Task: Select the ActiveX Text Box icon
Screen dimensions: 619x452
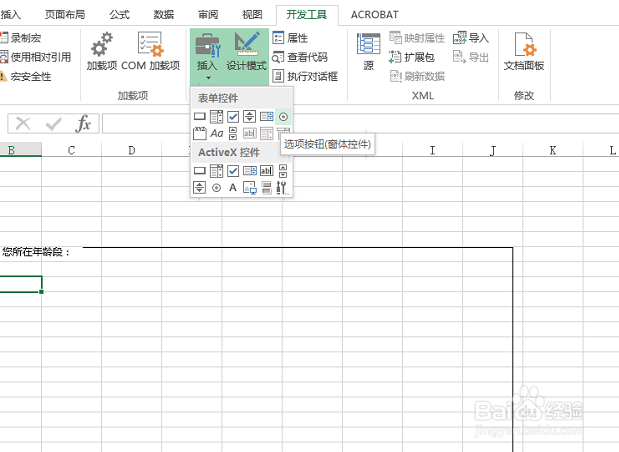Action: tap(266, 171)
